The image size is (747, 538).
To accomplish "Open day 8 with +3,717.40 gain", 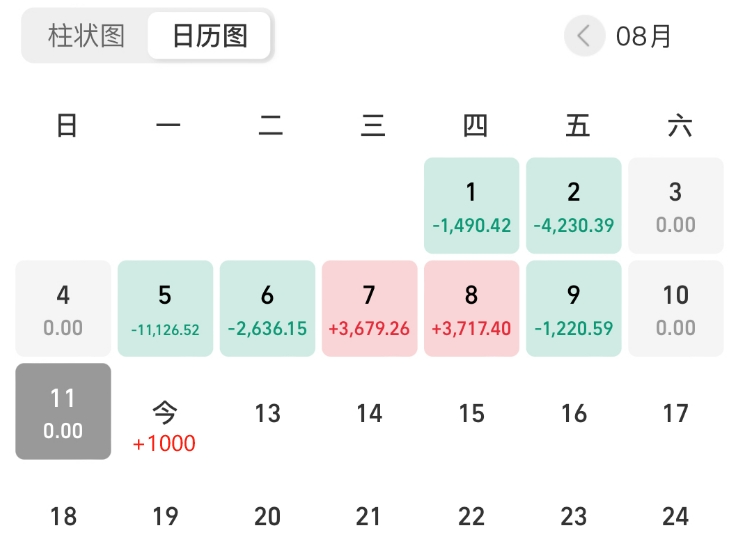I will [472, 308].
